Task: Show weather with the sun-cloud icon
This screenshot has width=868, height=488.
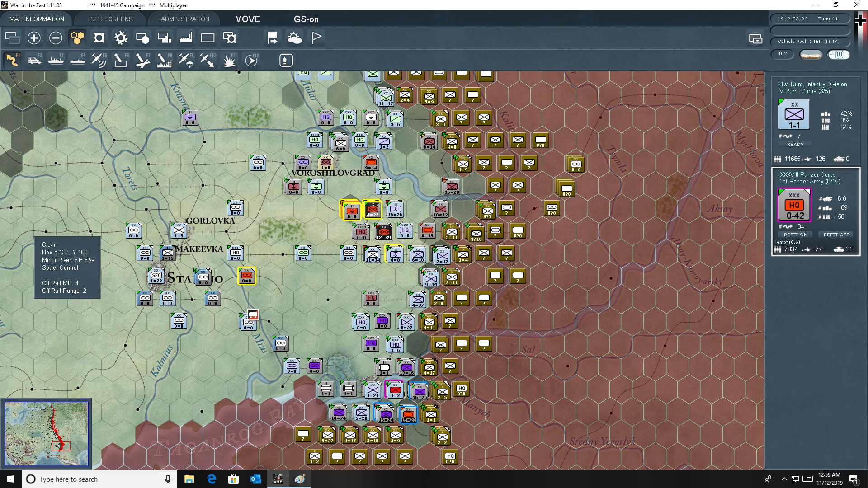Action: click(295, 38)
